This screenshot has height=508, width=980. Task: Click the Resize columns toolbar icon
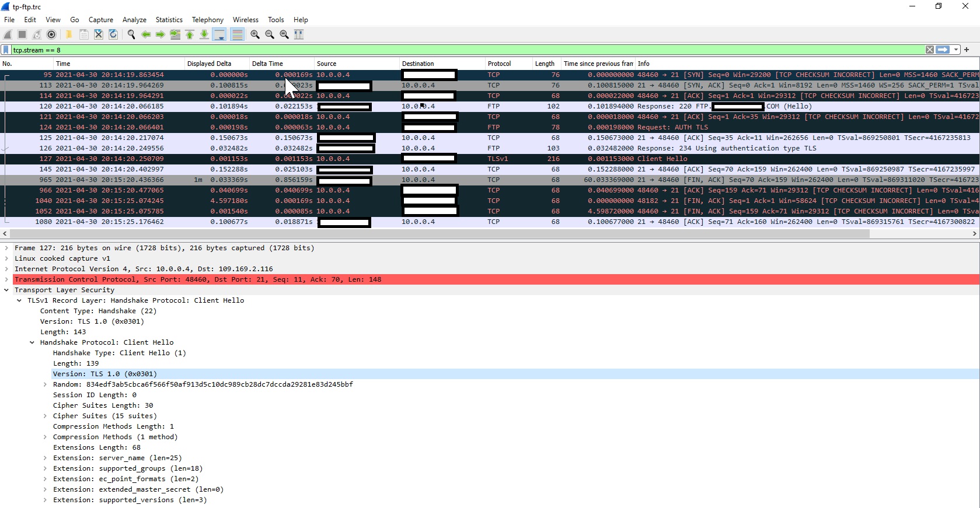[299, 35]
